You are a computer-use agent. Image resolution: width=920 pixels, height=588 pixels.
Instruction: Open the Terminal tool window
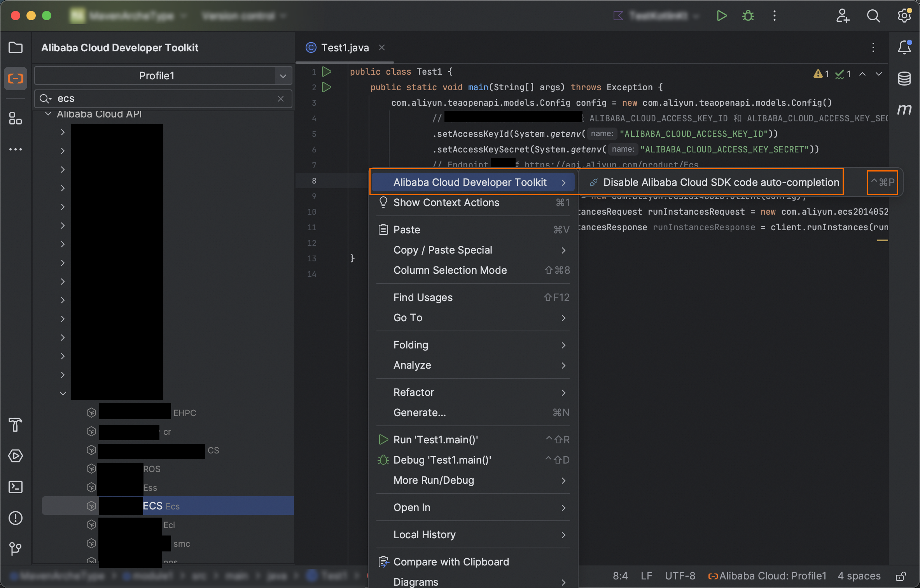tap(16, 487)
